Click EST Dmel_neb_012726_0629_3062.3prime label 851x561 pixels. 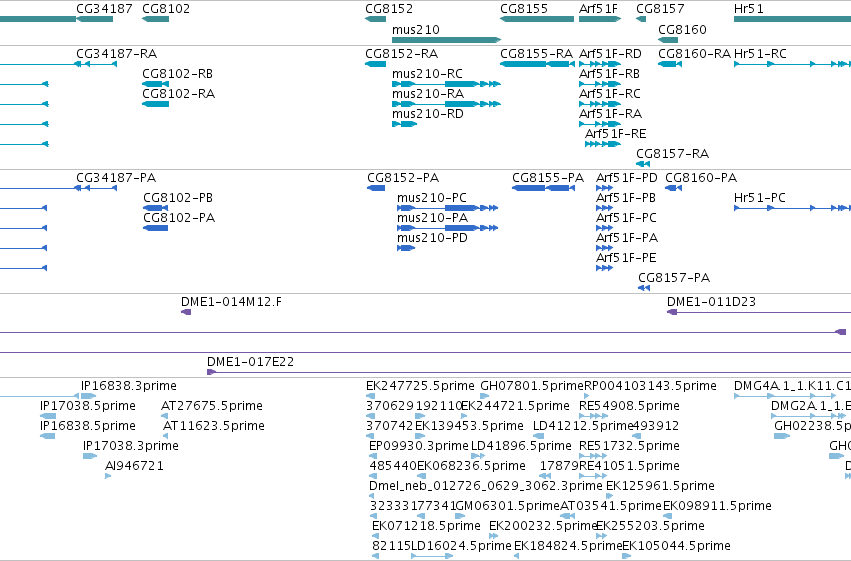[486, 487]
